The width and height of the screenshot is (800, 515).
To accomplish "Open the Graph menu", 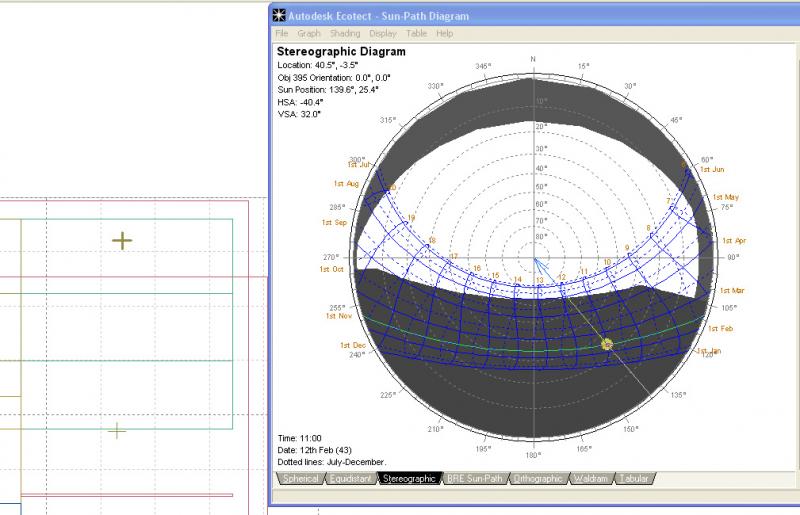I will click(309, 33).
